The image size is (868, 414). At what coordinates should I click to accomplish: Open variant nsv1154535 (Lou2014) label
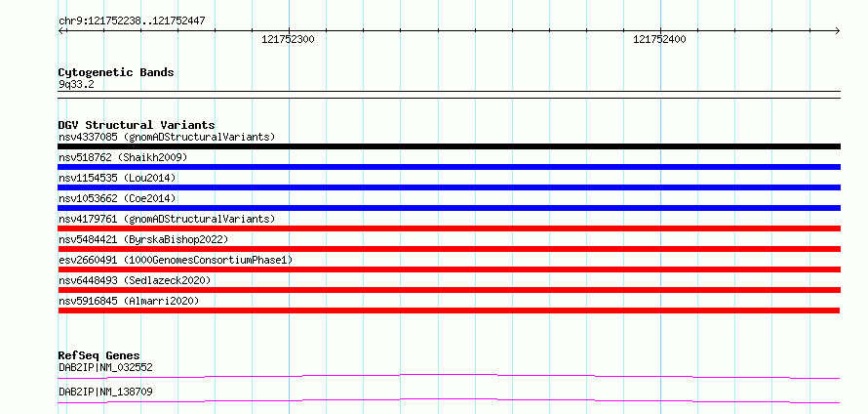[117, 178]
